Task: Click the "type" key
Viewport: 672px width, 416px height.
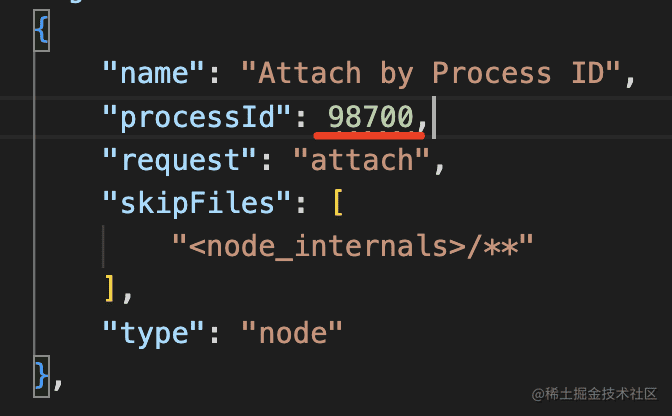Action: coord(153,333)
